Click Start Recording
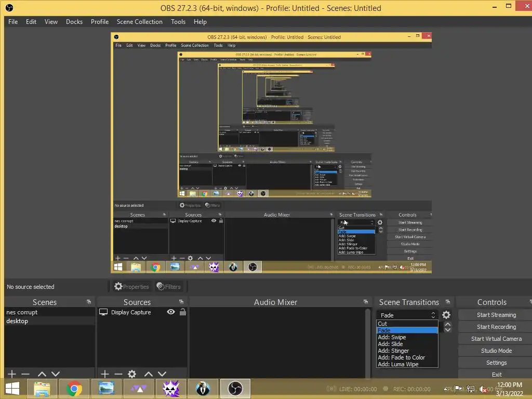Viewport: 532px width, 399px height. [496, 327]
